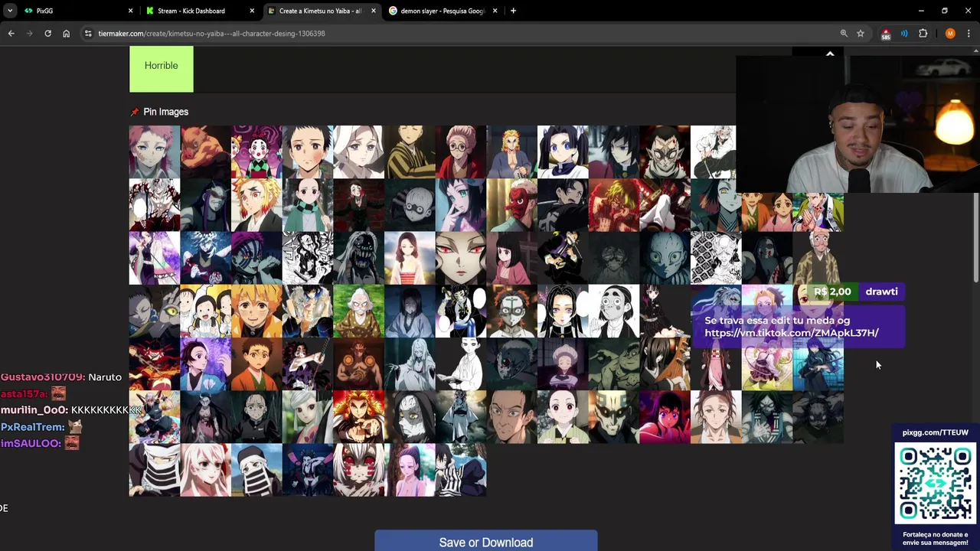
Task: Bookmark this page with the star
Action: tap(861, 34)
